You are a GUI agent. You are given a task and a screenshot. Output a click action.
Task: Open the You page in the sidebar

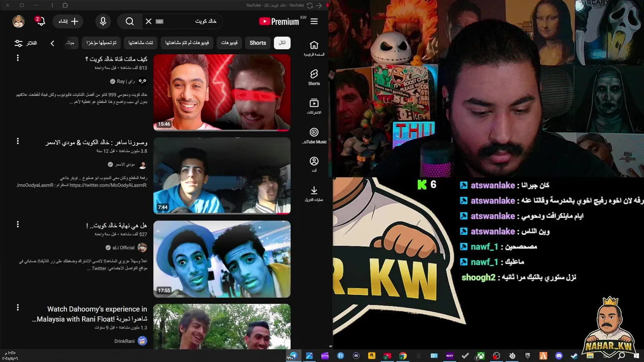(314, 164)
